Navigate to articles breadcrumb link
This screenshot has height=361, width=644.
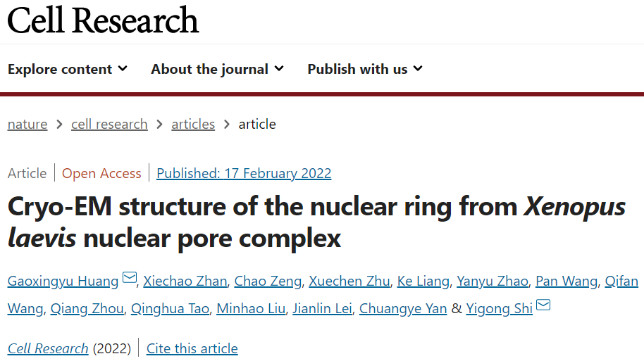[193, 125]
